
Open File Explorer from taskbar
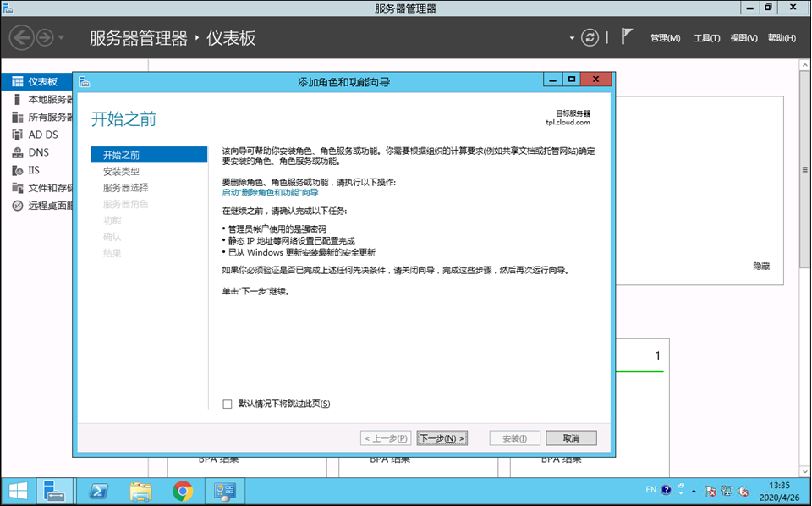point(140,491)
